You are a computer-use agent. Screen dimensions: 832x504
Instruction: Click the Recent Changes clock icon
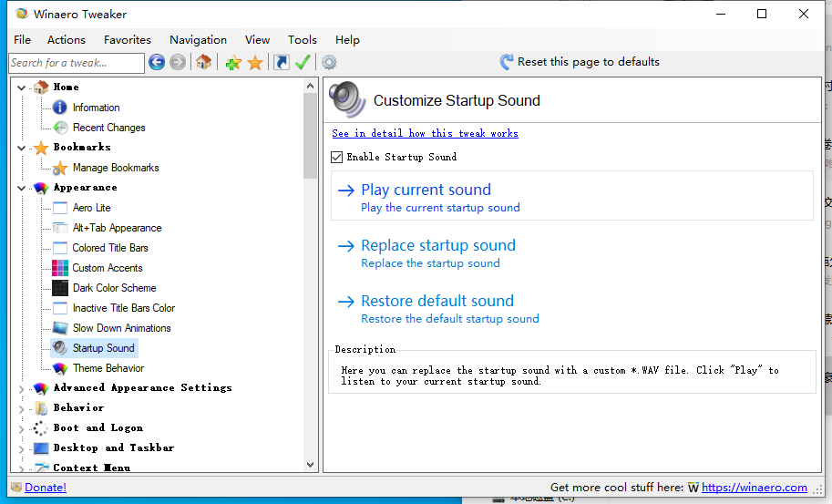tap(60, 128)
